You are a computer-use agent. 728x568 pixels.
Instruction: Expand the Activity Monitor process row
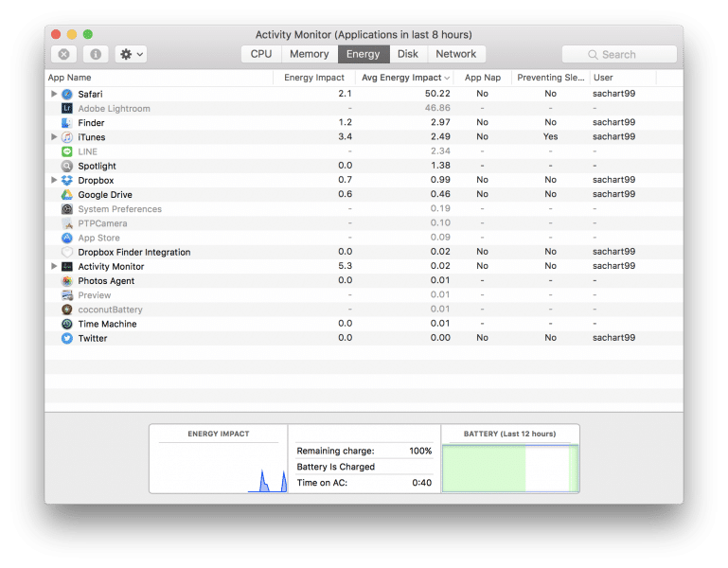pyautogui.click(x=54, y=266)
